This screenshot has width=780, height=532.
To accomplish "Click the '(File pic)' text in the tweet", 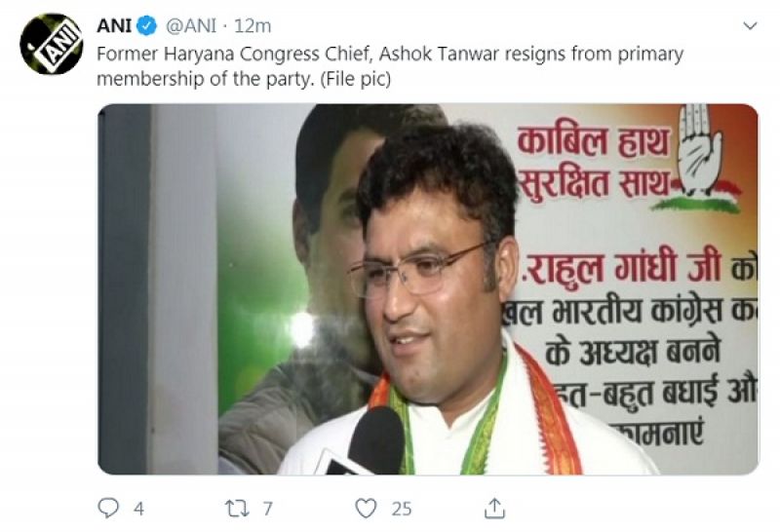I will coord(356,79).
